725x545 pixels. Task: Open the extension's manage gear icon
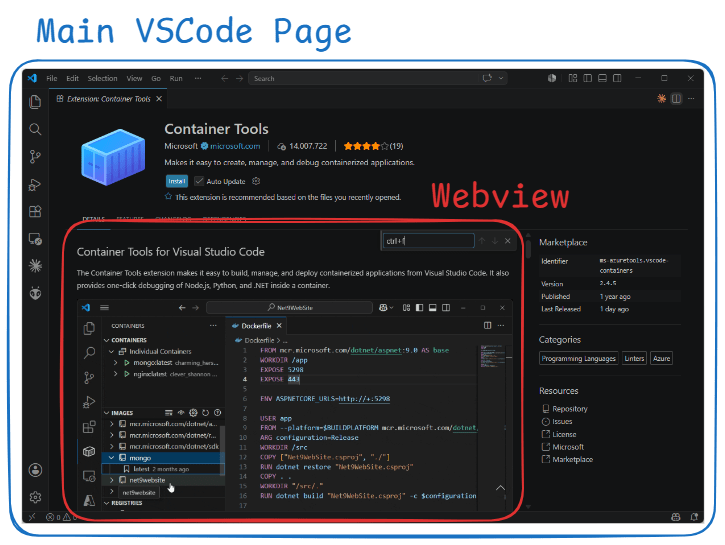point(256,181)
